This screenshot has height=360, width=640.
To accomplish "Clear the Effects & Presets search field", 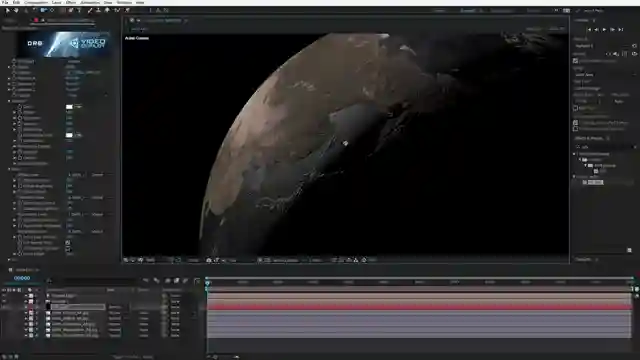I will click(x=635, y=147).
